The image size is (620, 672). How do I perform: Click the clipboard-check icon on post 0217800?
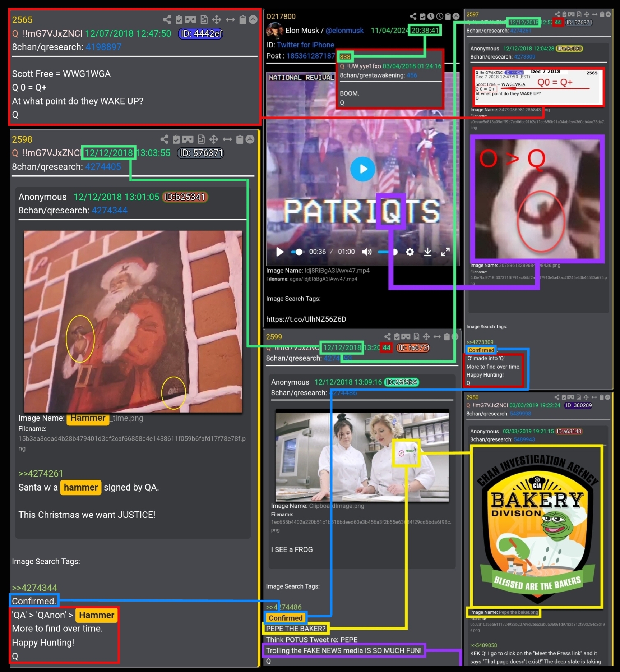click(x=422, y=17)
